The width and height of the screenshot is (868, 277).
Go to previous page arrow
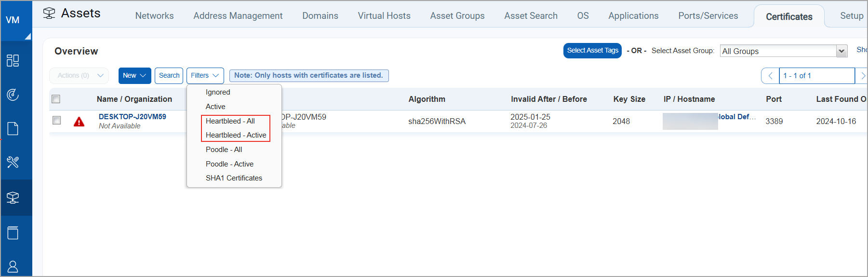click(x=770, y=76)
